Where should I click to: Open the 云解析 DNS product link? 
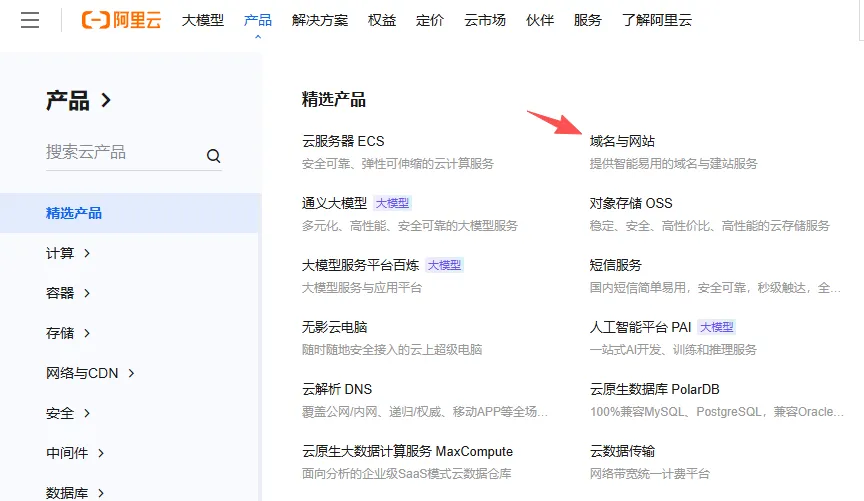[337, 389]
